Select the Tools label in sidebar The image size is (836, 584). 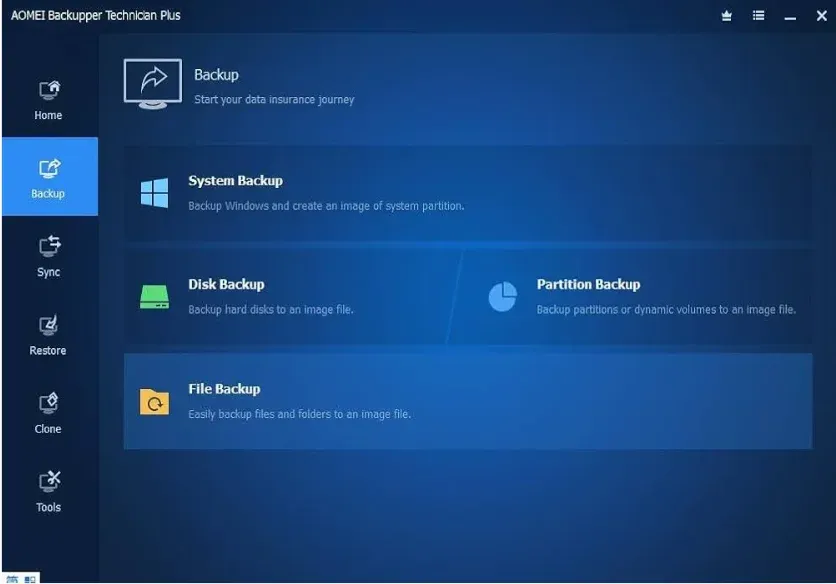pyautogui.click(x=49, y=507)
